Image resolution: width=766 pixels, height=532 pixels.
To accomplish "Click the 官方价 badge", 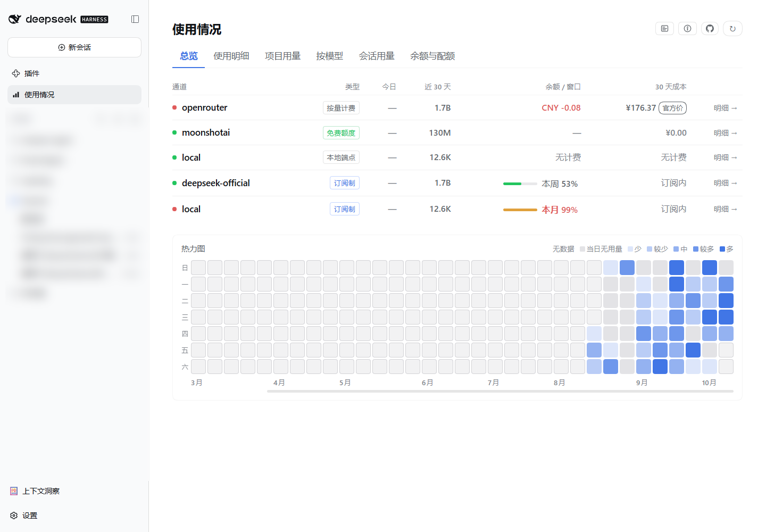I will tap(672, 108).
